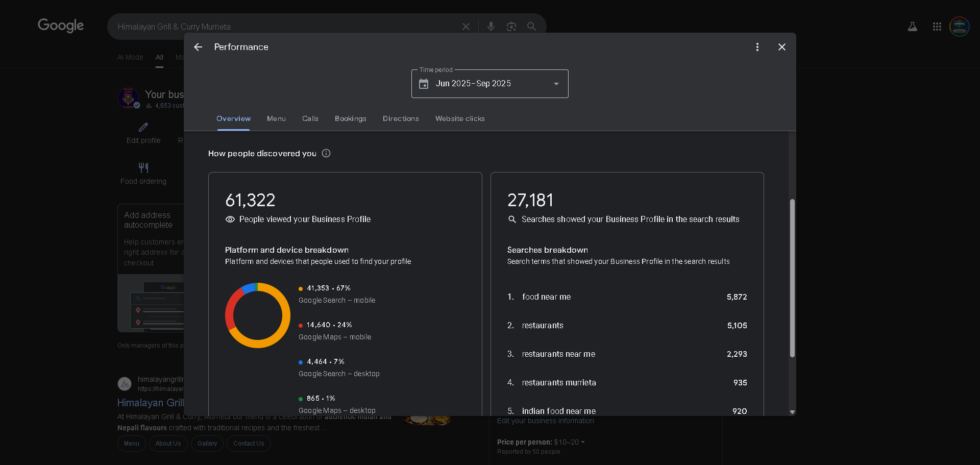Viewport: 980px width, 465px height.
Task: Open the Menu performance tab
Action: pyautogui.click(x=276, y=118)
